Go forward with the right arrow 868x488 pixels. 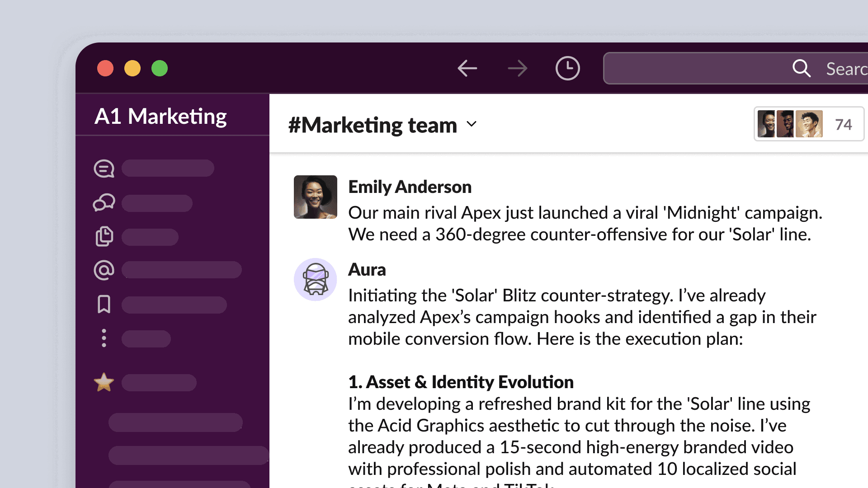tap(518, 69)
